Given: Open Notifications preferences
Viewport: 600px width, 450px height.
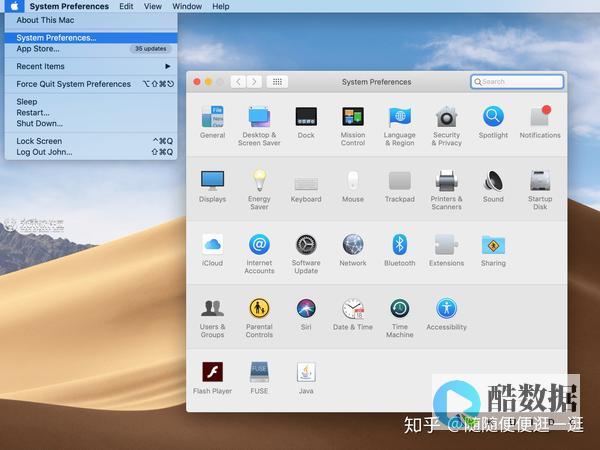Looking at the screenshot, I should coord(540,122).
